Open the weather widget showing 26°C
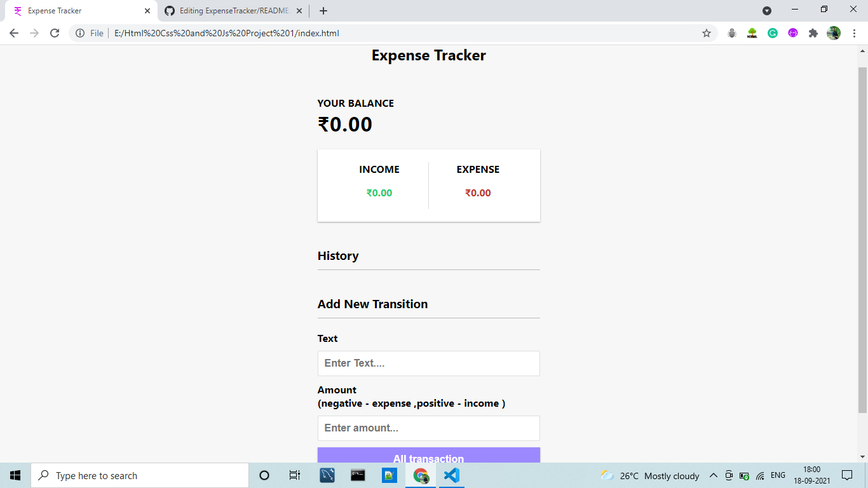Viewport: 868px width, 488px height. [650, 475]
